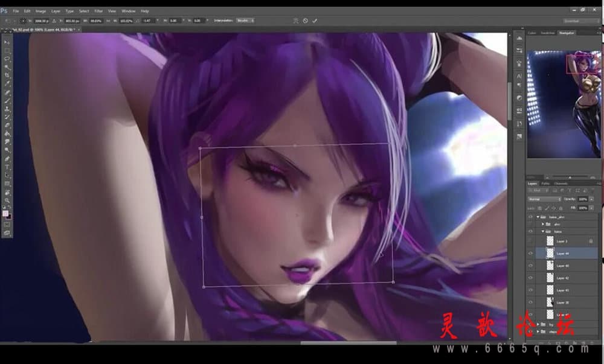This screenshot has height=364, width=604.
Task: Select the Rectangular Marquee tool
Action: point(7,51)
